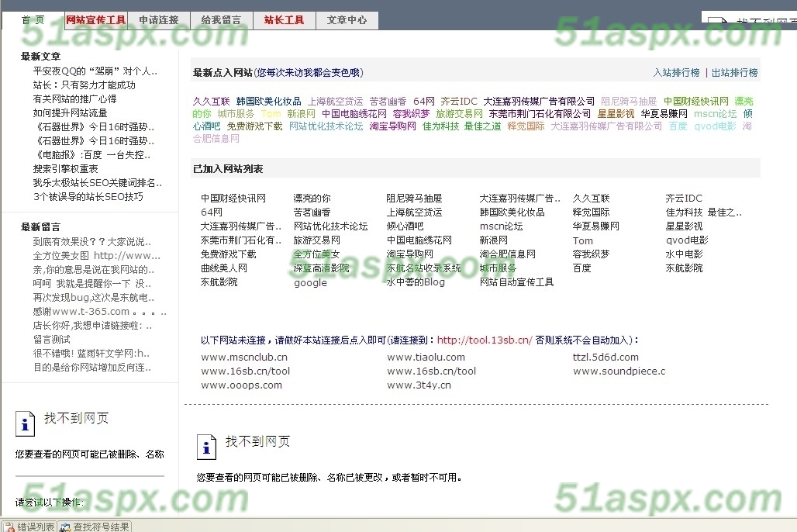Click the 查找符号结果 tab icon
This screenshot has height=532, width=797.
pos(65,527)
